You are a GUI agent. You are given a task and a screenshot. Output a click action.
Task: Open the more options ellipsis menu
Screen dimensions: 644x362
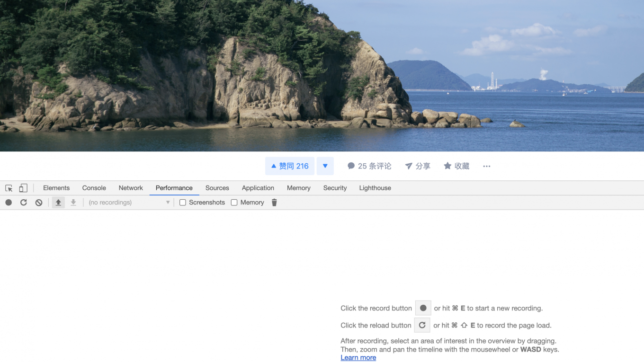click(487, 166)
